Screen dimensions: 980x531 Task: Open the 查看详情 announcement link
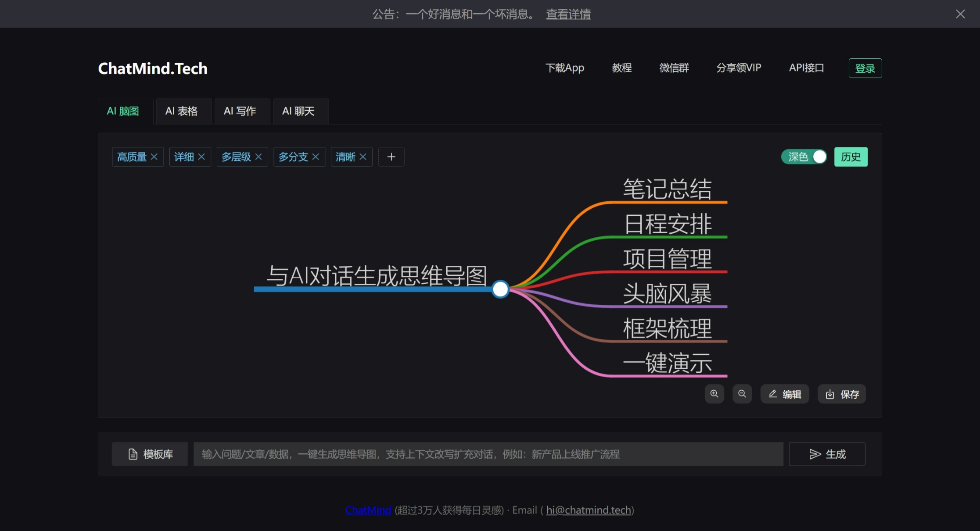568,14
